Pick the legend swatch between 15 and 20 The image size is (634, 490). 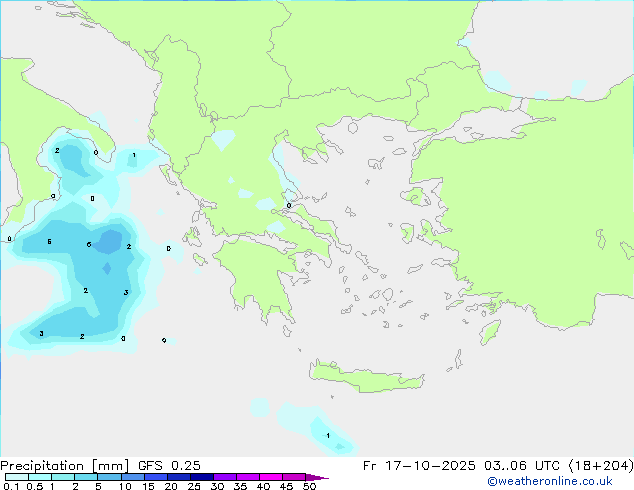click(x=156, y=477)
